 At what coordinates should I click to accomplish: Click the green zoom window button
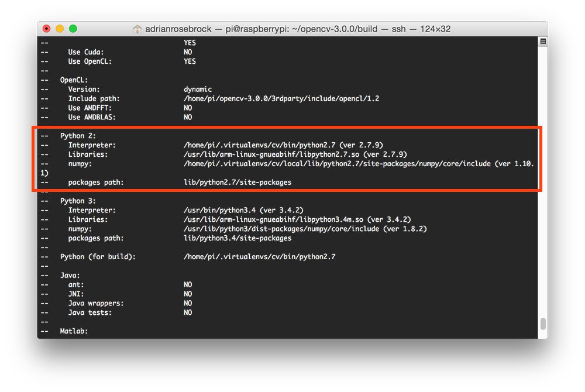pyautogui.click(x=73, y=29)
